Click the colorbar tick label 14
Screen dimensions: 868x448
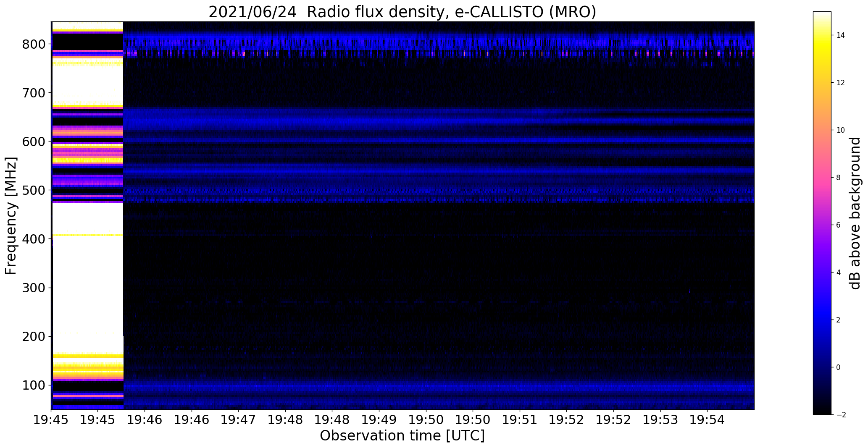click(841, 35)
